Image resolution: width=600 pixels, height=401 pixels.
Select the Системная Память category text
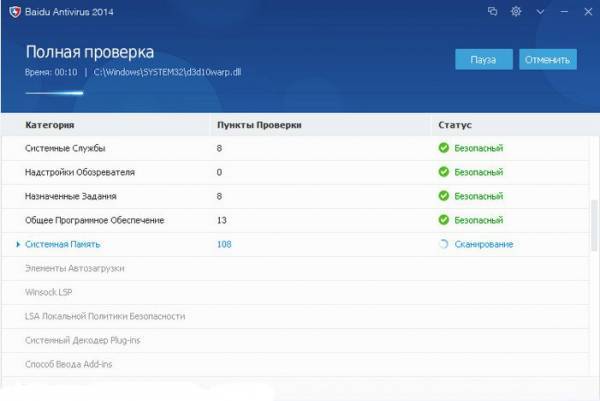tap(62, 244)
